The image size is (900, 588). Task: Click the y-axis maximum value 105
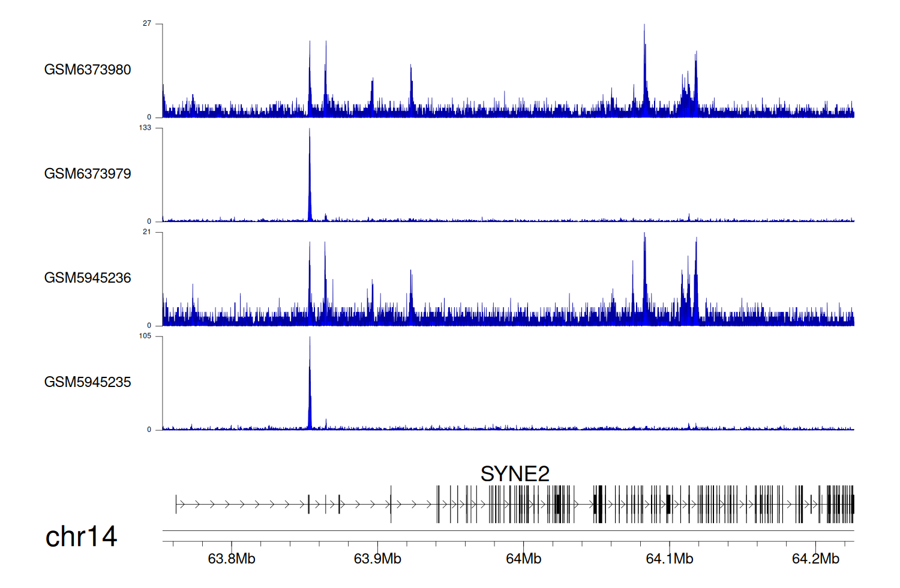pos(145,336)
